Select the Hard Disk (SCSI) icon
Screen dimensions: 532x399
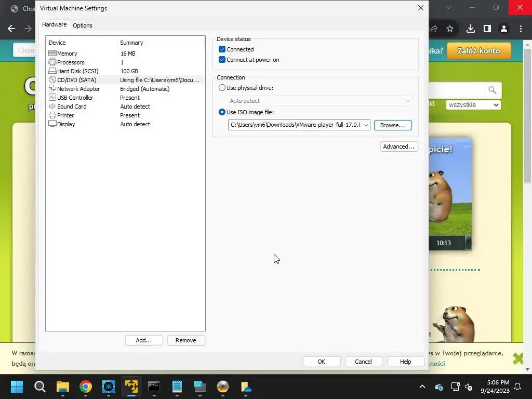[x=52, y=71]
